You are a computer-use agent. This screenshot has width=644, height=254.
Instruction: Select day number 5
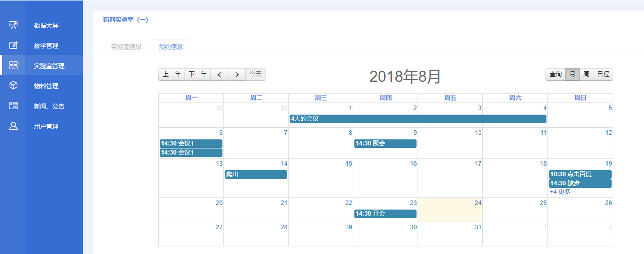(x=610, y=108)
